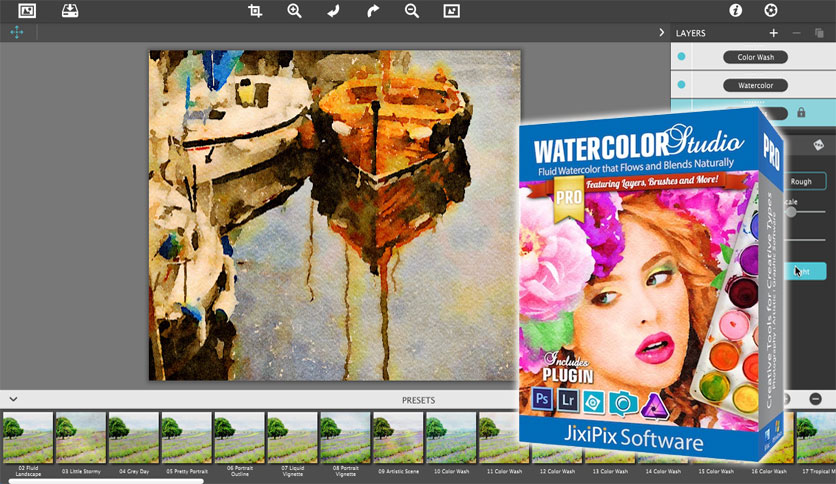Viewport: 836px width, 484px height.
Task: Redo with the right curved arrow
Action: point(373,11)
